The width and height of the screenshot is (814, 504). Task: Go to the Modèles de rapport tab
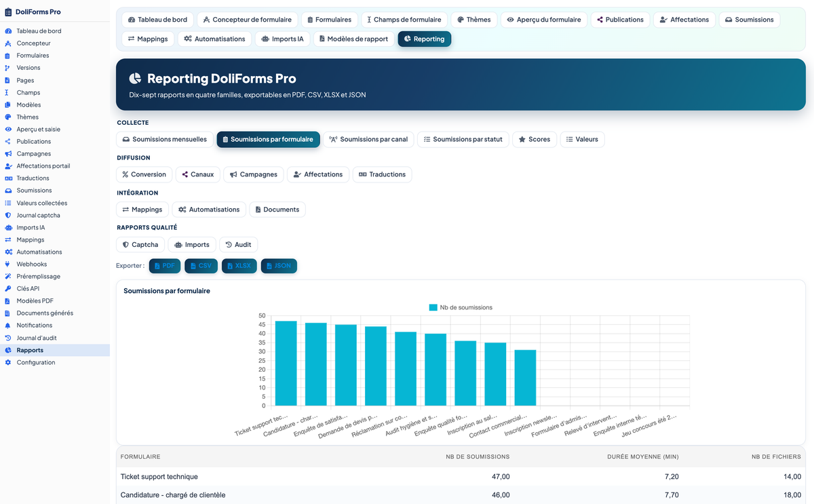353,39
